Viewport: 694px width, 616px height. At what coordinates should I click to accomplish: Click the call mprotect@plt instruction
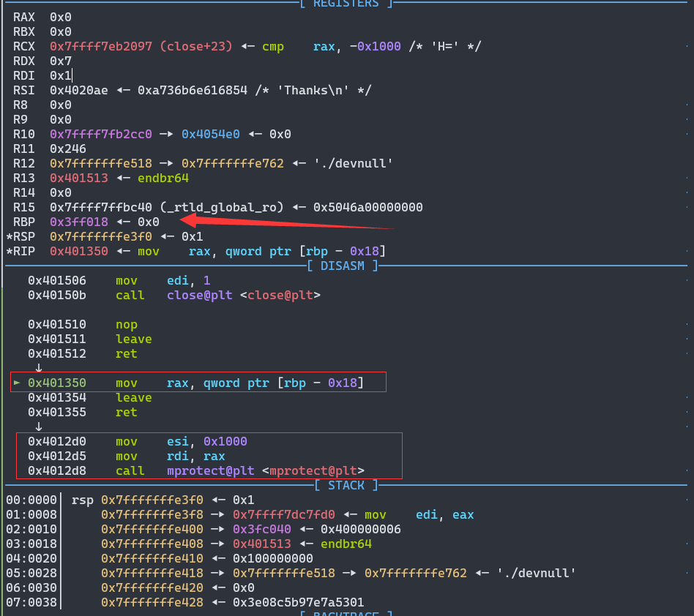pyautogui.click(x=240, y=471)
